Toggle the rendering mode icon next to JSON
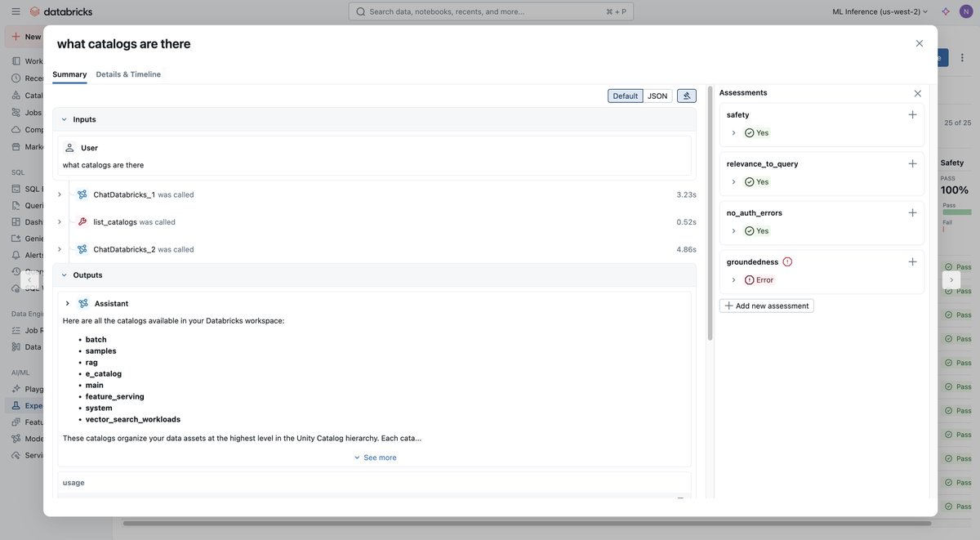The height and width of the screenshot is (540, 980). click(687, 96)
